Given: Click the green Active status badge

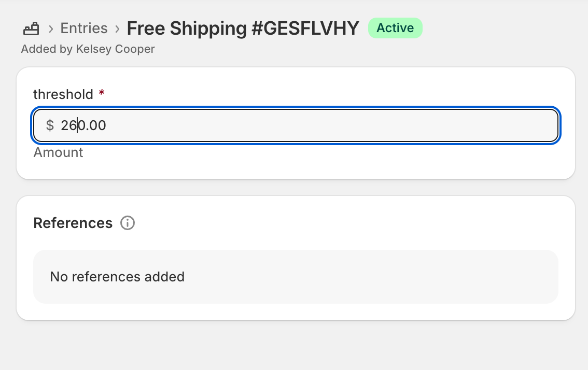Looking at the screenshot, I should coord(395,28).
